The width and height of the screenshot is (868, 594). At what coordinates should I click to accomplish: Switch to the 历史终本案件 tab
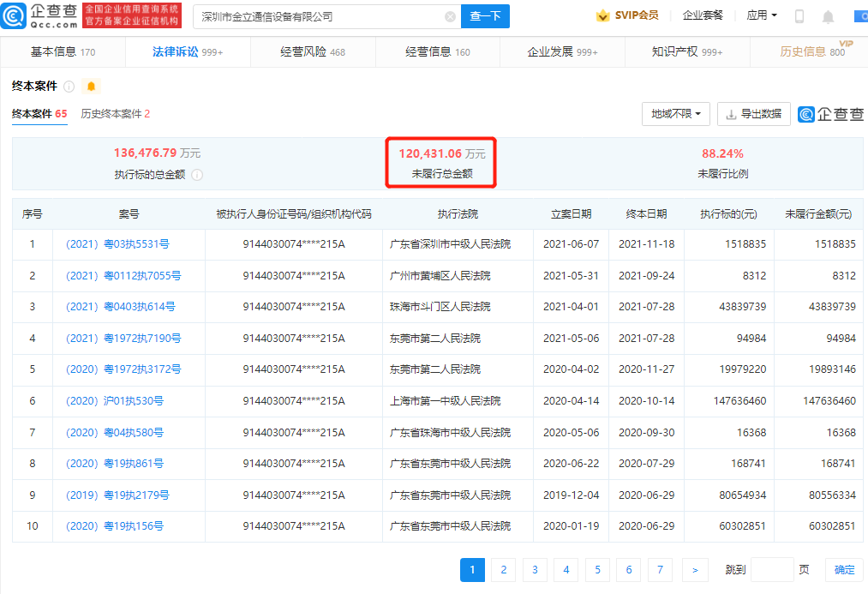tap(111, 114)
